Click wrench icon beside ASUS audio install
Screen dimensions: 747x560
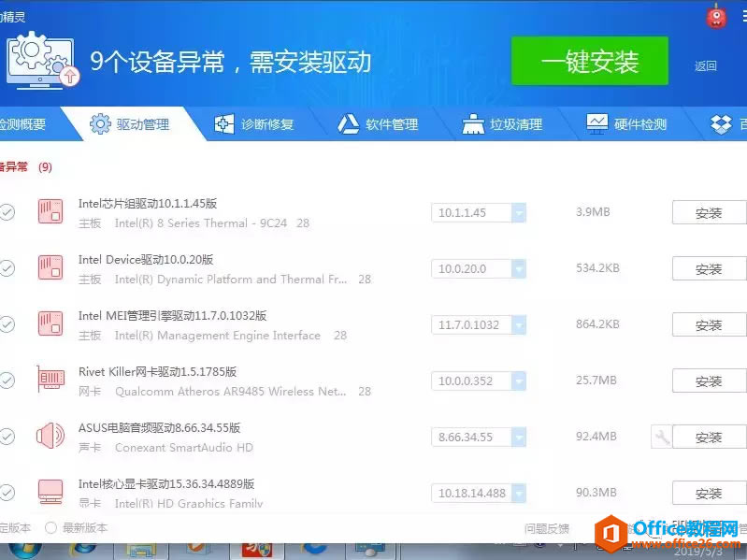662,437
